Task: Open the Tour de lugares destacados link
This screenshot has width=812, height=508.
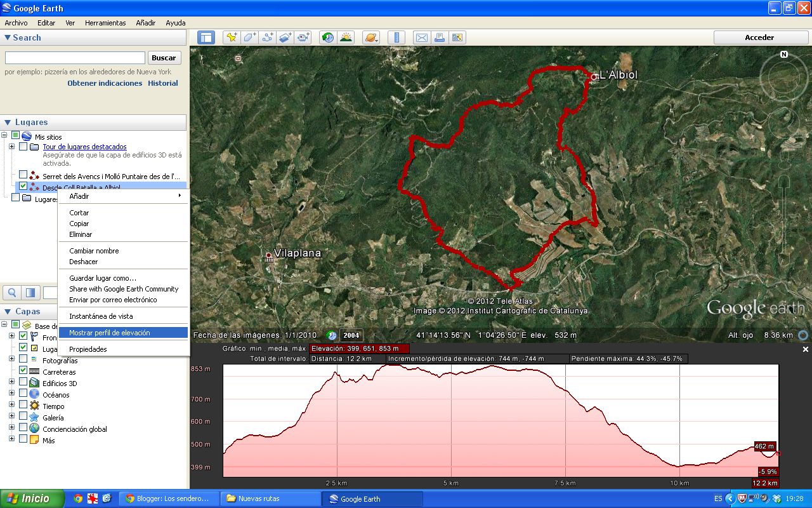Action: 84,147
